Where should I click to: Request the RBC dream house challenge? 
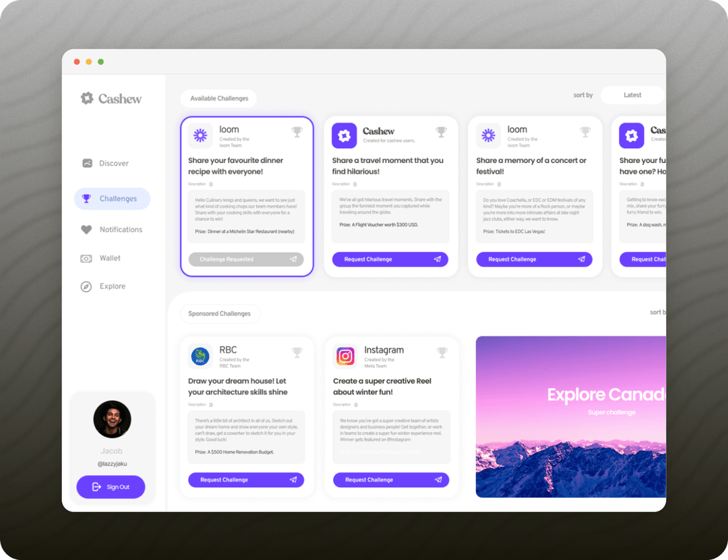tap(246, 480)
